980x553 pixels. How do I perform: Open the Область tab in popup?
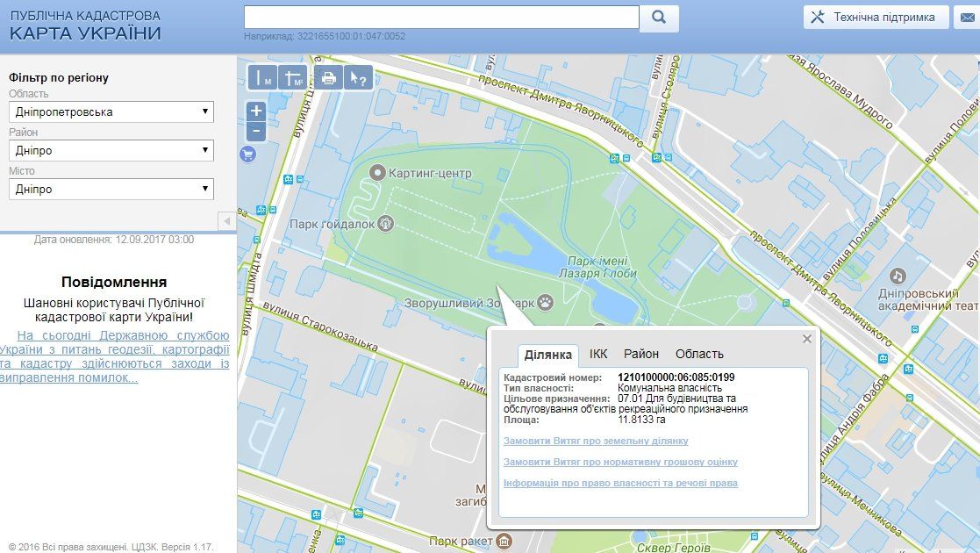(699, 354)
